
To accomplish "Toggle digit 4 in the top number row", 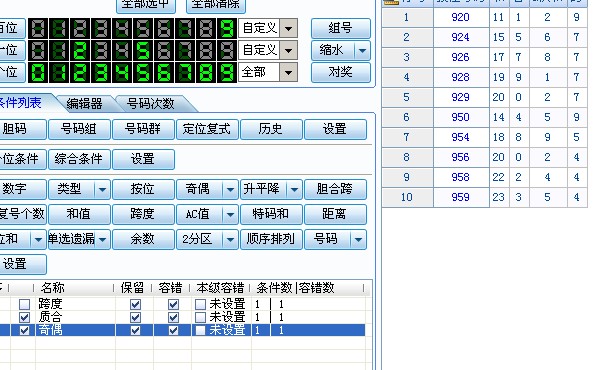I will [122, 28].
